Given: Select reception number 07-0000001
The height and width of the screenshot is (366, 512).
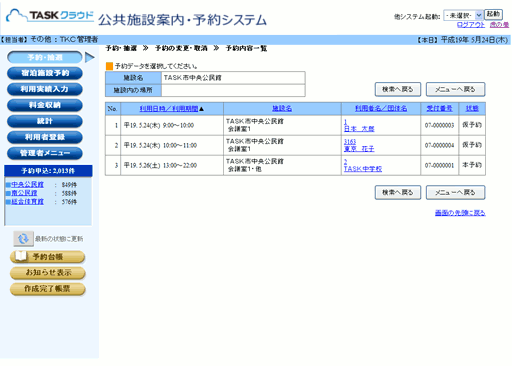Looking at the screenshot, I should [x=439, y=165].
